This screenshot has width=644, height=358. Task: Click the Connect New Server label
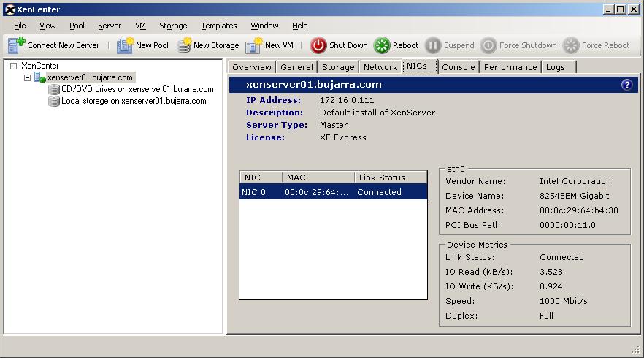(64, 45)
